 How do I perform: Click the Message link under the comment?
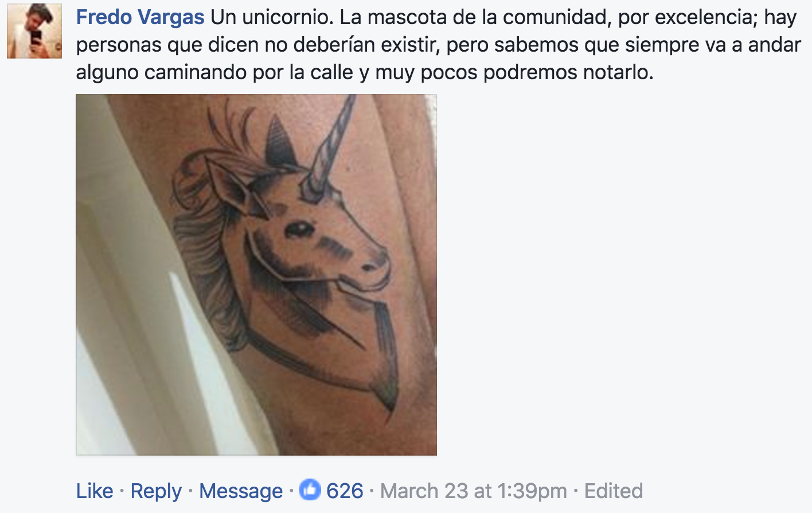241,491
